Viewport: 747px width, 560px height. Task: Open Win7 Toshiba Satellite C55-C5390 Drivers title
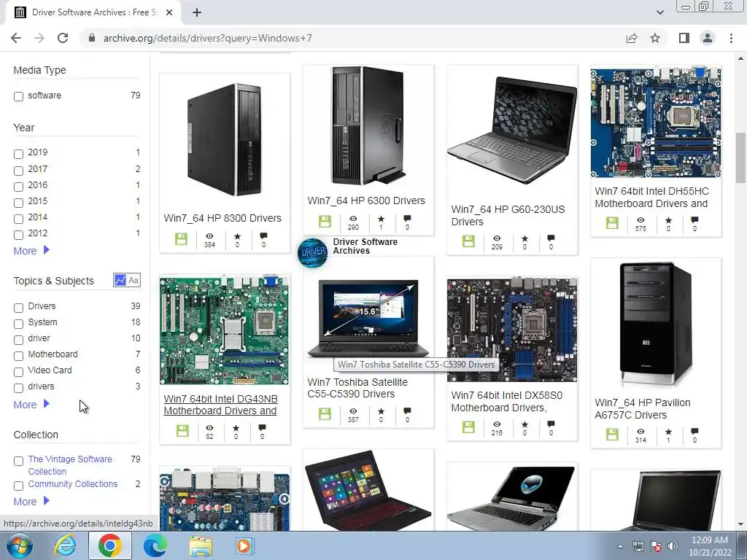coord(357,388)
